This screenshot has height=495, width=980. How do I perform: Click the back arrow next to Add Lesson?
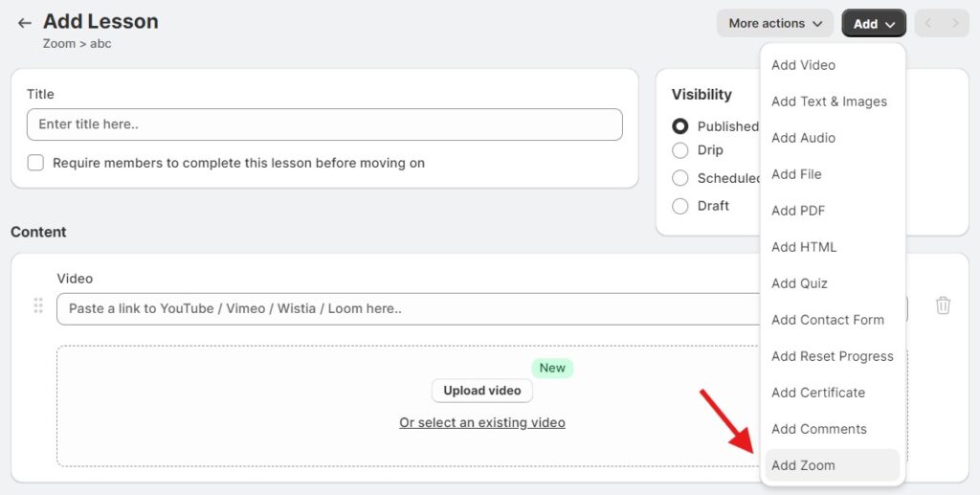point(25,23)
